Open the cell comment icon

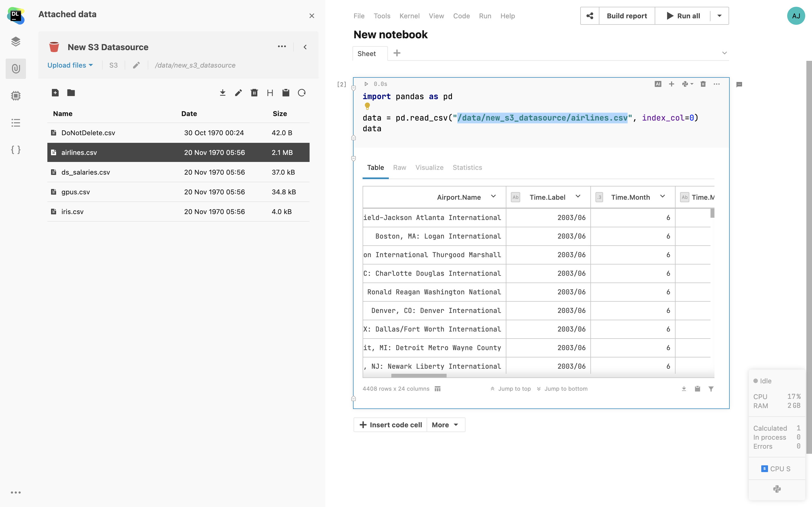[739, 84]
